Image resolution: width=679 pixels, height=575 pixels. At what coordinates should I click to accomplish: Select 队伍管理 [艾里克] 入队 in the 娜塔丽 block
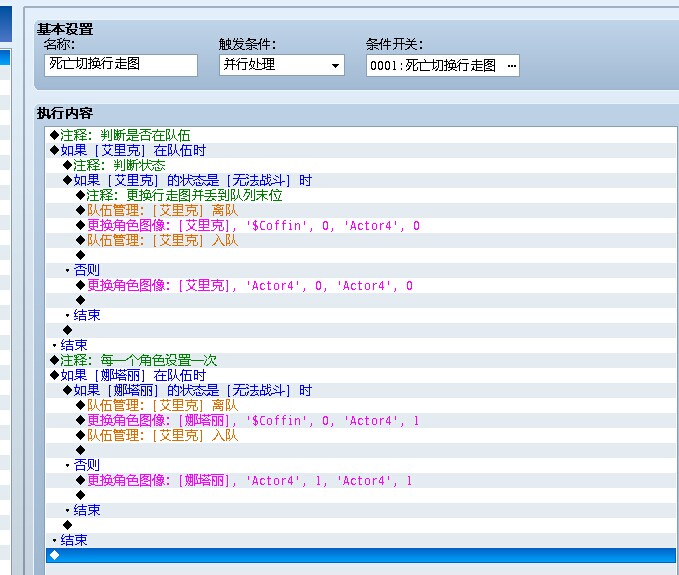[x=361, y=435]
